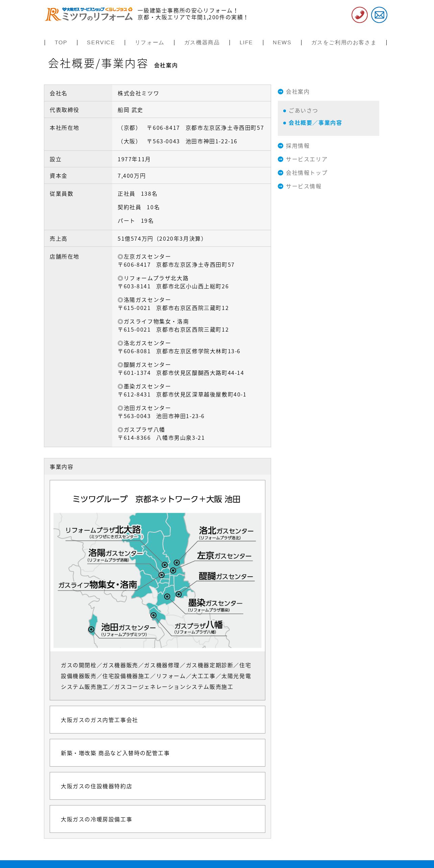Image resolution: width=434 pixels, height=868 pixels.
Task: Open the ガス機器商品 menu item
Action: [x=202, y=42]
